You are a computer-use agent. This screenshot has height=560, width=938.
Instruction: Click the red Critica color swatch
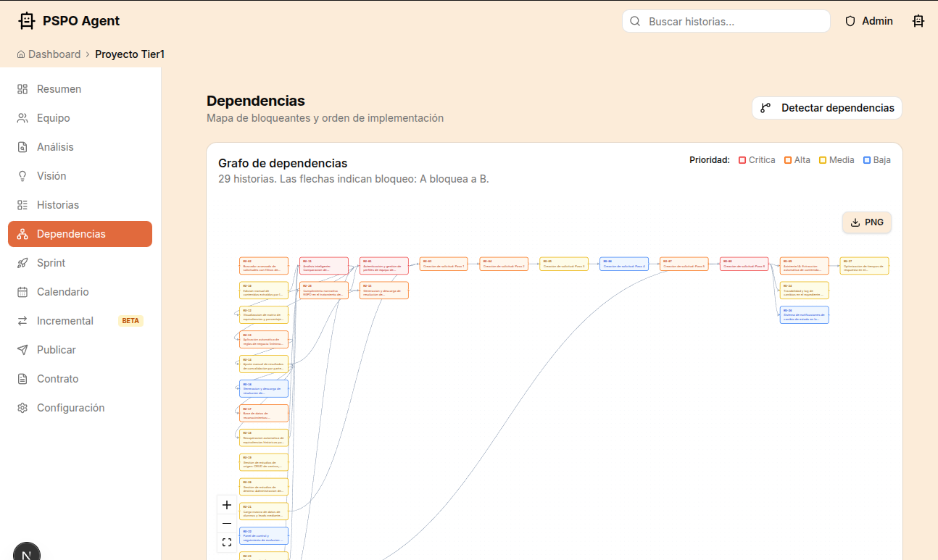pos(741,159)
